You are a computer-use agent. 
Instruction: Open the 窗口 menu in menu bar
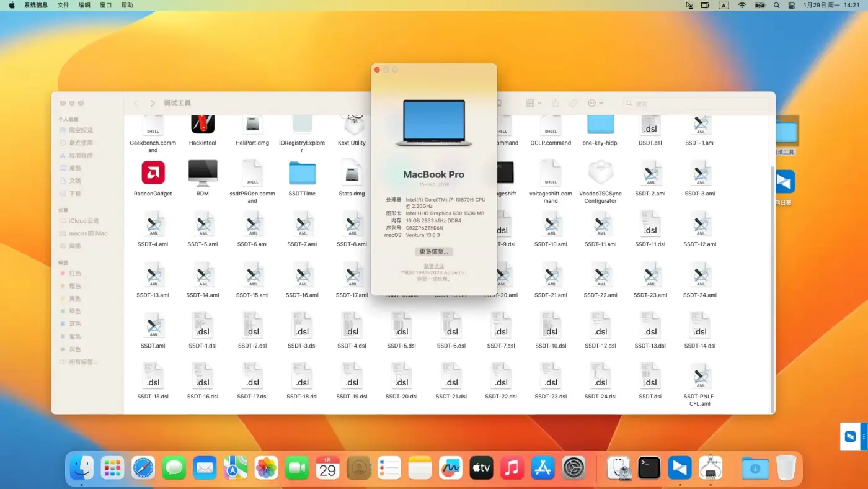tap(106, 5)
